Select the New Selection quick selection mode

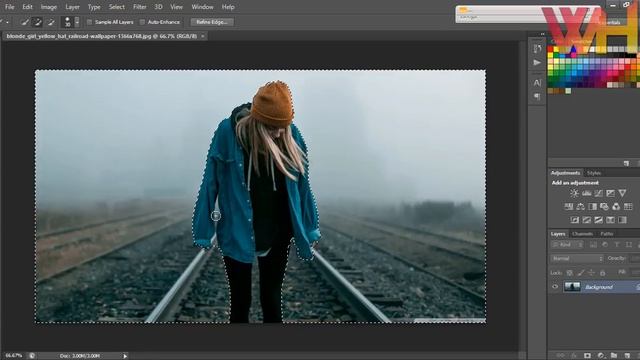tap(25, 22)
